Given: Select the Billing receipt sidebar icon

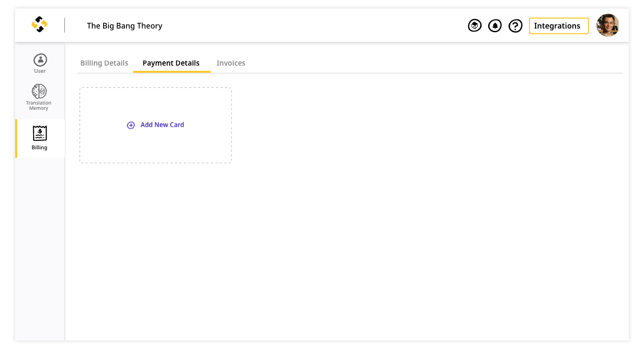Looking at the screenshot, I should pos(40,133).
